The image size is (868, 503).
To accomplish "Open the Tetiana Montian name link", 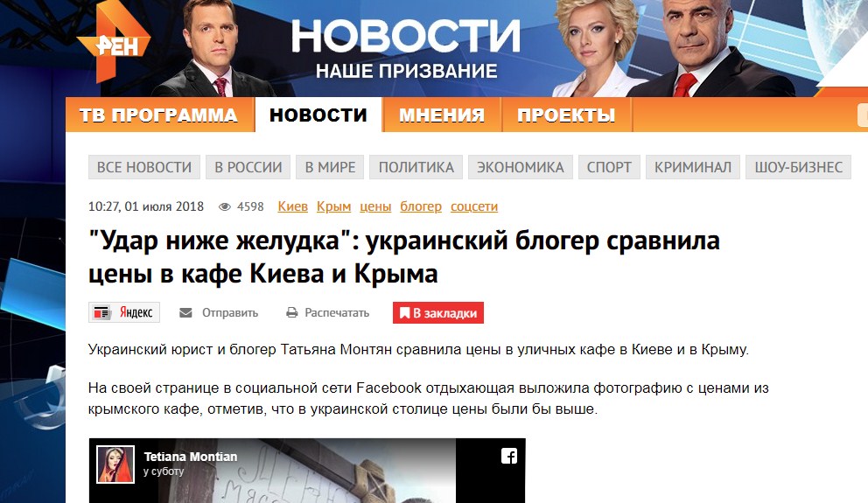I will point(191,457).
